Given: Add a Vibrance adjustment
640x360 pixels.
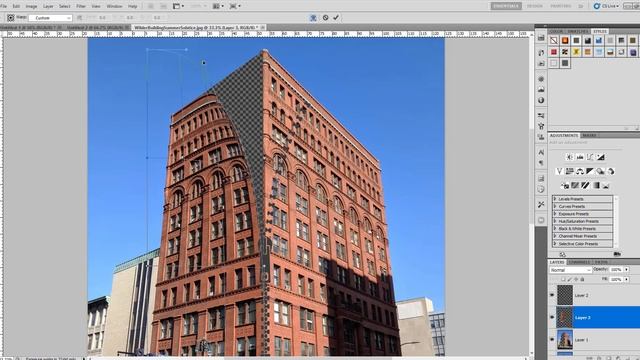Looking at the screenshot, I should tap(559, 171).
